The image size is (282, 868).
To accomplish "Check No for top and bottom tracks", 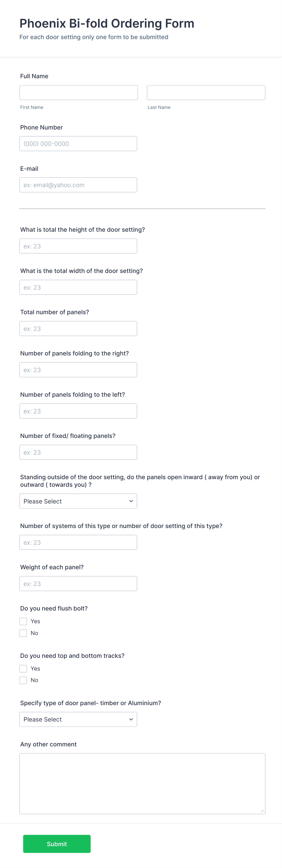I will pos(23,680).
